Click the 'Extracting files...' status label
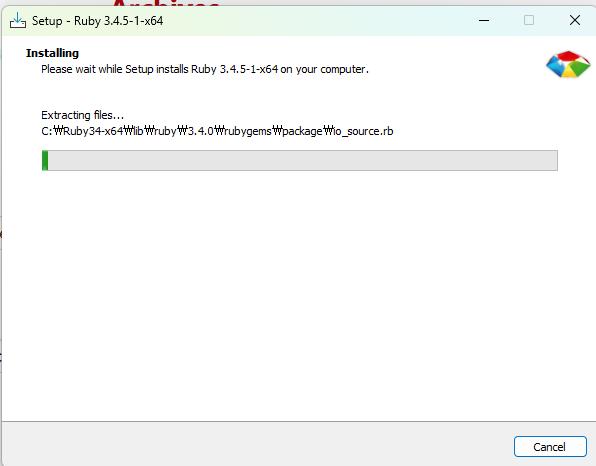The width and height of the screenshot is (596, 466). (x=82, y=115)
